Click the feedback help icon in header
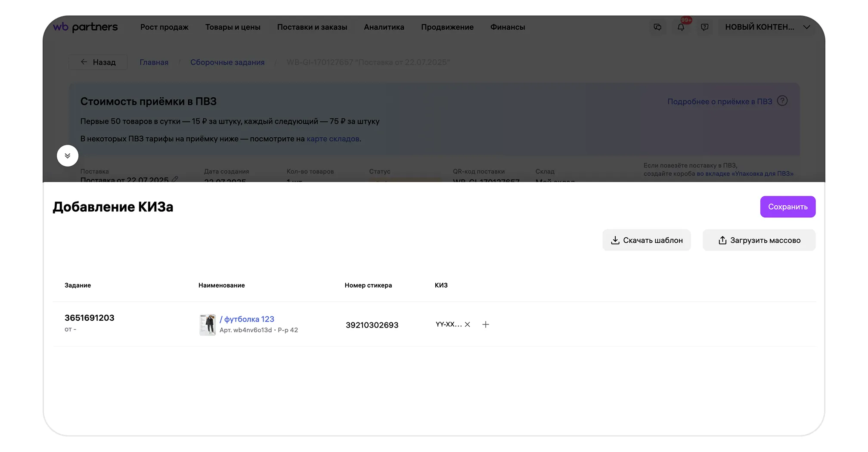The image size is (868, 452). 704,27
